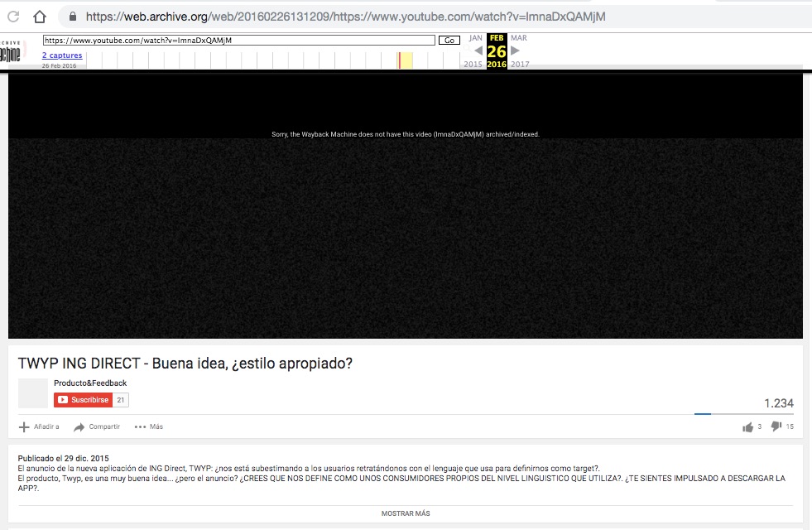This screenshot has height=530, width=812.
Task: Open the Wayback Machine logo
Action: 11,53
